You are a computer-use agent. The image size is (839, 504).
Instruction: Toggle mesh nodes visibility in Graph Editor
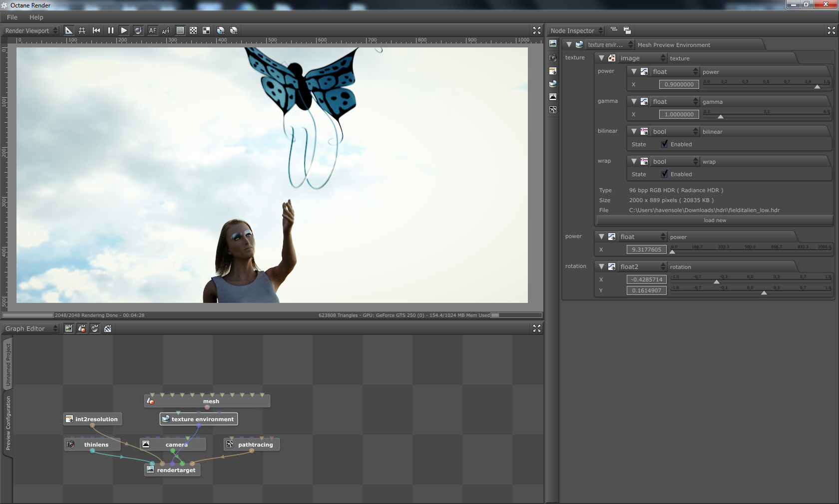pyautogui.click(x=82, y=328)
